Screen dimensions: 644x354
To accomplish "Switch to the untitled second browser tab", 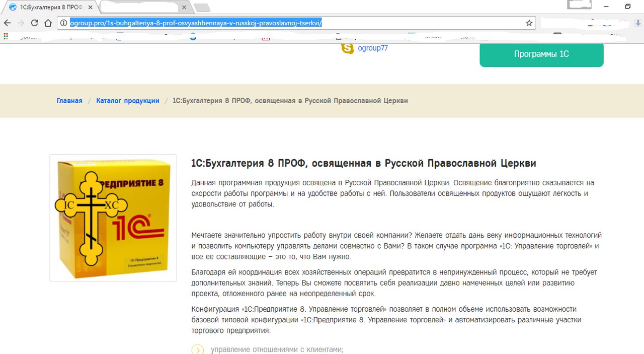I will point(144,8).
